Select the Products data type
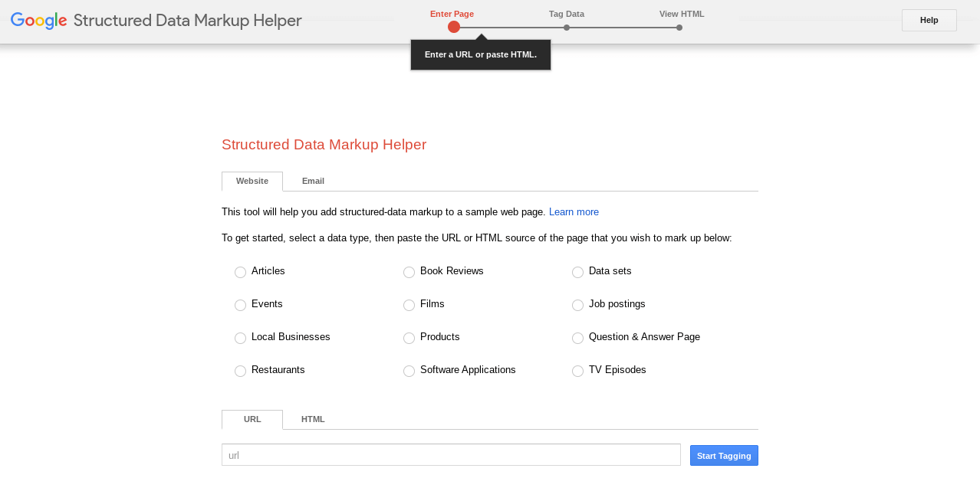Screen dimensions: 980x488 tap(409, 338)
